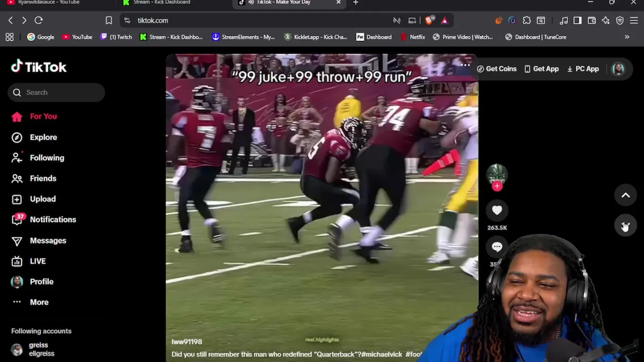The width and height of the screenshot is (644, 362).
Task: Open Brave Rewards triangle icon
Action: pos(445,21)
